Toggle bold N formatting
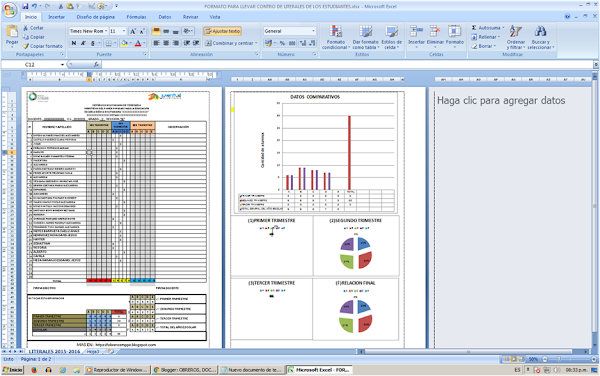600x376 pixels. click(74, 43)
